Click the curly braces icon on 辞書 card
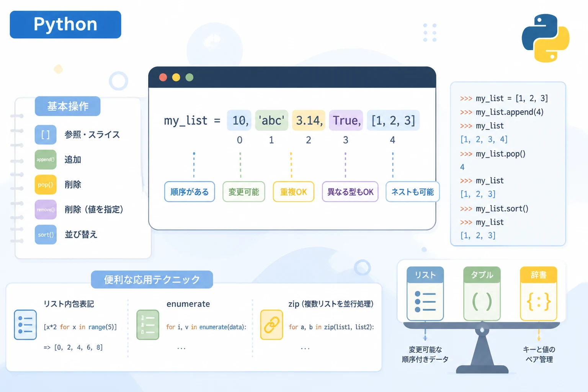This screenshot has height=392, width=588. pyautogui.click(x=539, y=302)
